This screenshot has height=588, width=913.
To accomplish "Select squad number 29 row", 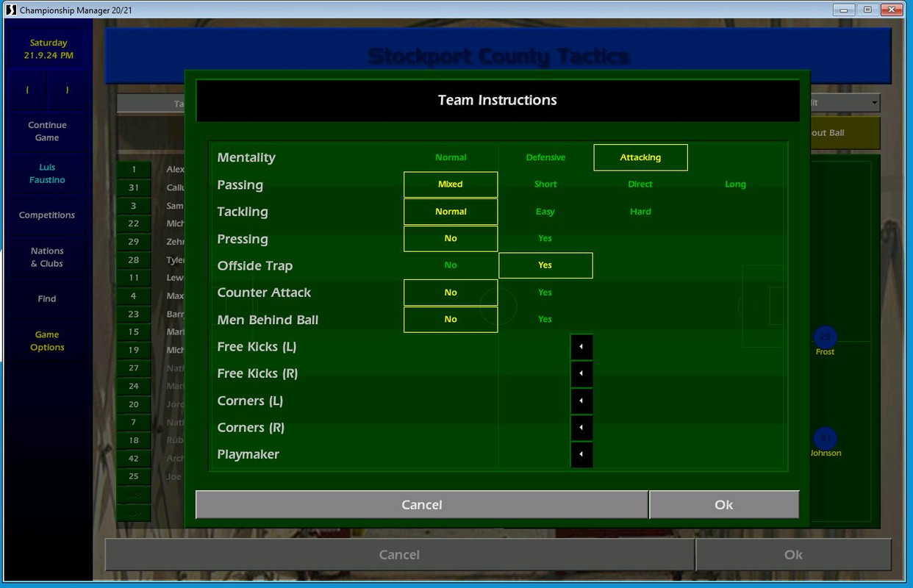I will click(x=134, y=242).
